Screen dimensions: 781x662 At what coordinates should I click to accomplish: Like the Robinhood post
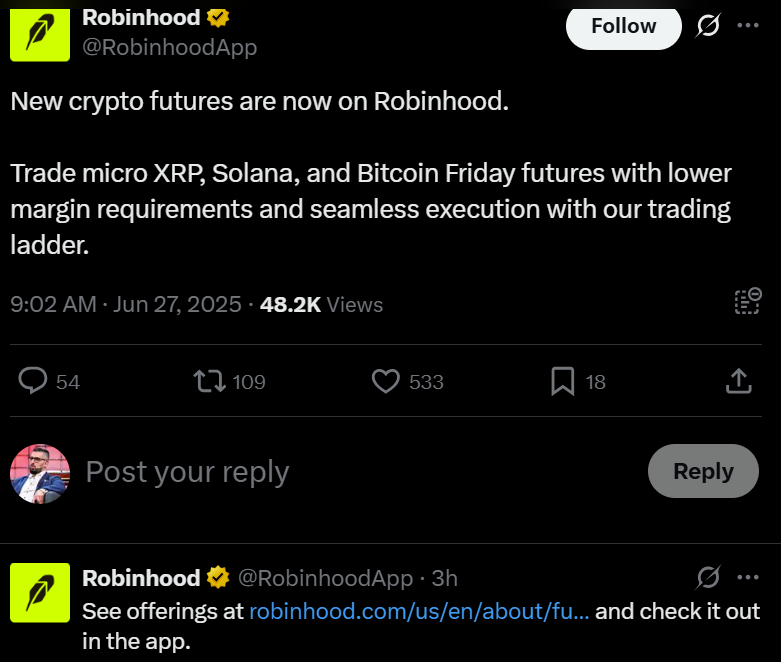(386, 381)
